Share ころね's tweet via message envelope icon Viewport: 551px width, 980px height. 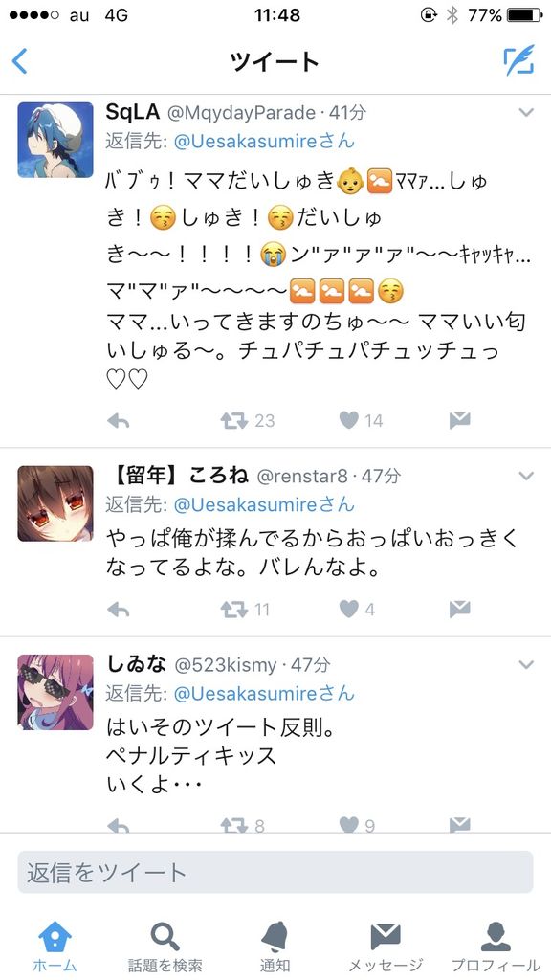[460, 610]
